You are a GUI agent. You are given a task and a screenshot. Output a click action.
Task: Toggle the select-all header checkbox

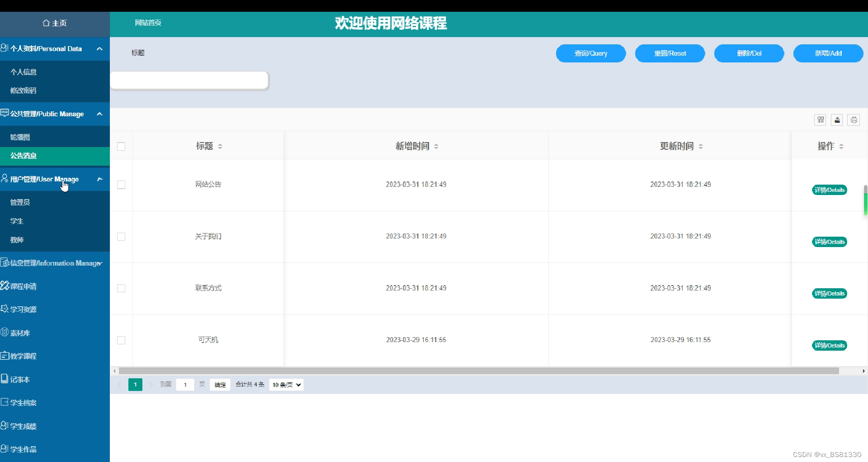[121, 146]
